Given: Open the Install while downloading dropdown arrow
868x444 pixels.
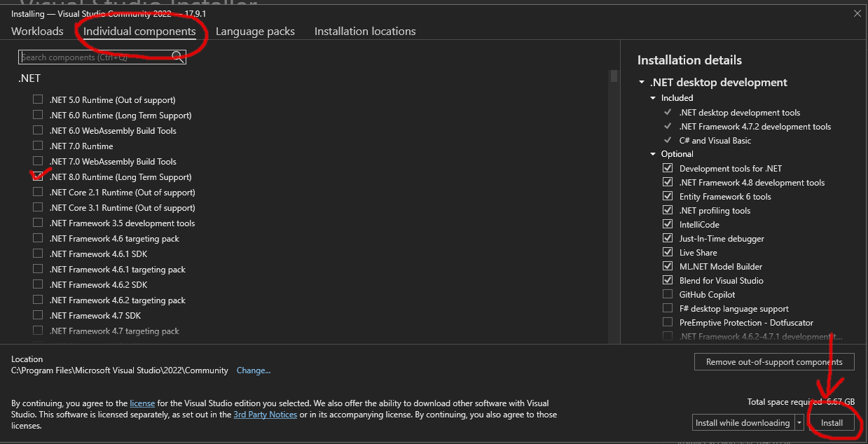Looking at the screenshot, I should tap(799, 422).
